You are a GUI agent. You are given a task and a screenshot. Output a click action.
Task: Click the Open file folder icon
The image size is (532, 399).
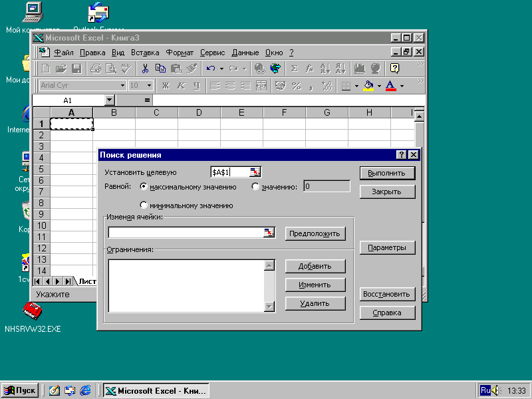(x=61, y=69)
